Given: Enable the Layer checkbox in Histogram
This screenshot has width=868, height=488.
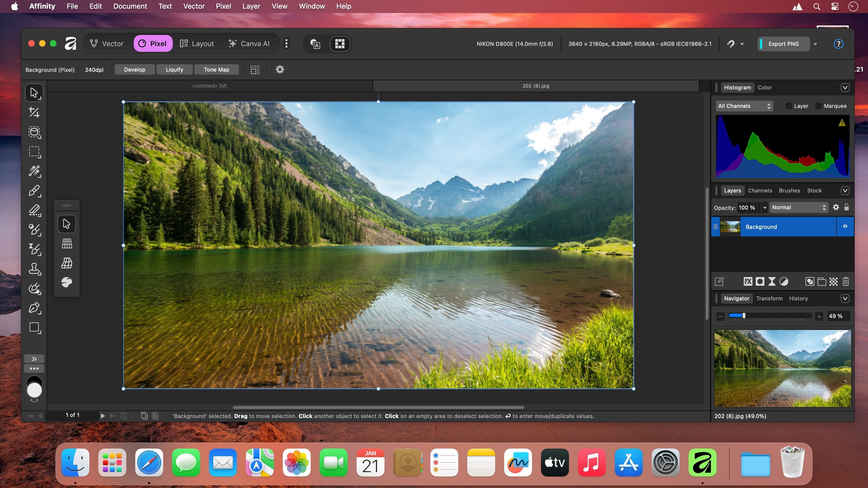Looking at the screenshot, I should point(789,106).
